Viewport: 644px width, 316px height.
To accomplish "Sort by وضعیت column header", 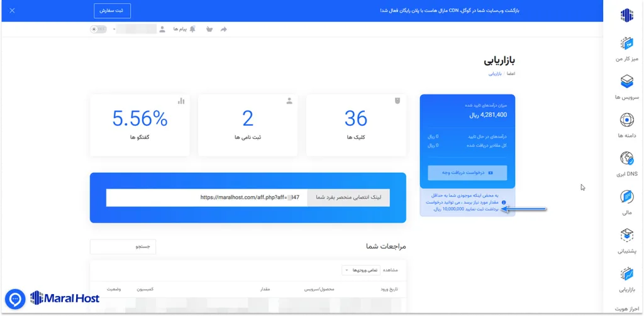I will pos(114,290).
